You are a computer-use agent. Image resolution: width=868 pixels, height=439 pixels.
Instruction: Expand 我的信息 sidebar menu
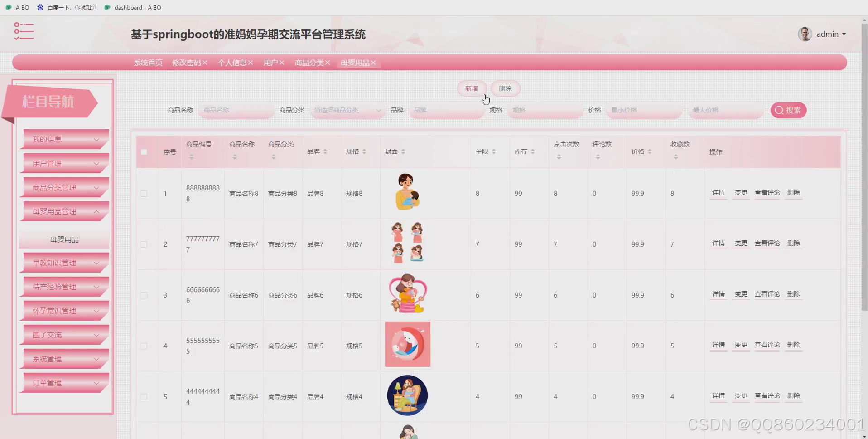click(x=64, y=139)
